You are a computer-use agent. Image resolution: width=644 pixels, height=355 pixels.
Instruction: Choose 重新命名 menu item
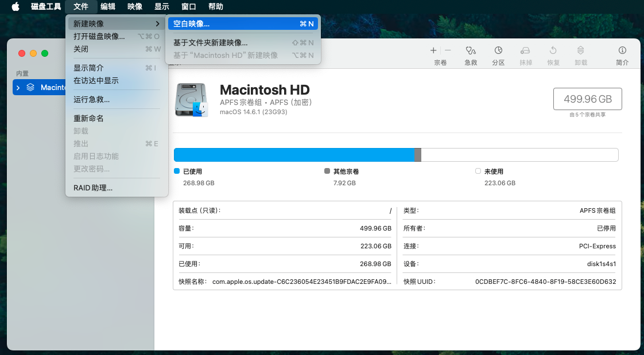pos(117,119)
